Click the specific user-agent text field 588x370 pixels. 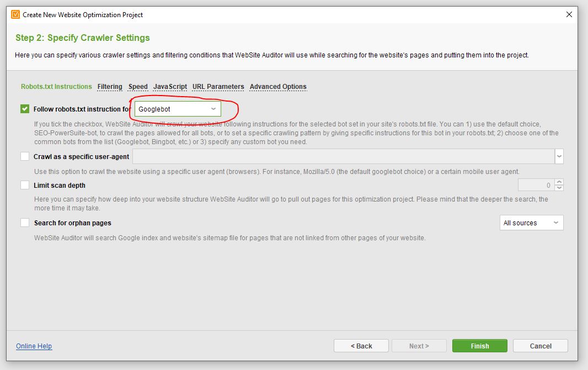click(344, 156)
